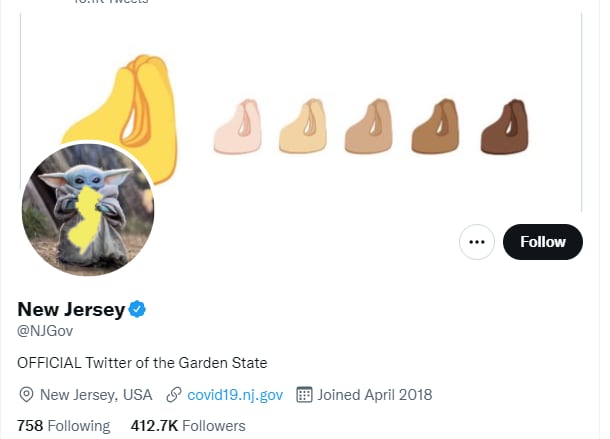Click the @NJGov handle text
Viewport: 610px width, 439px height.
click(x=46, y=331)
